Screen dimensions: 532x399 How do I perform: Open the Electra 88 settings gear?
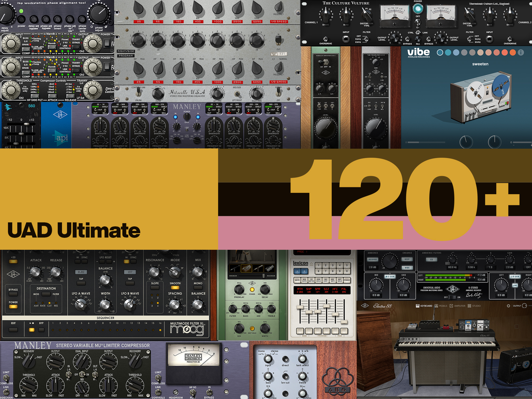(508, 306)
